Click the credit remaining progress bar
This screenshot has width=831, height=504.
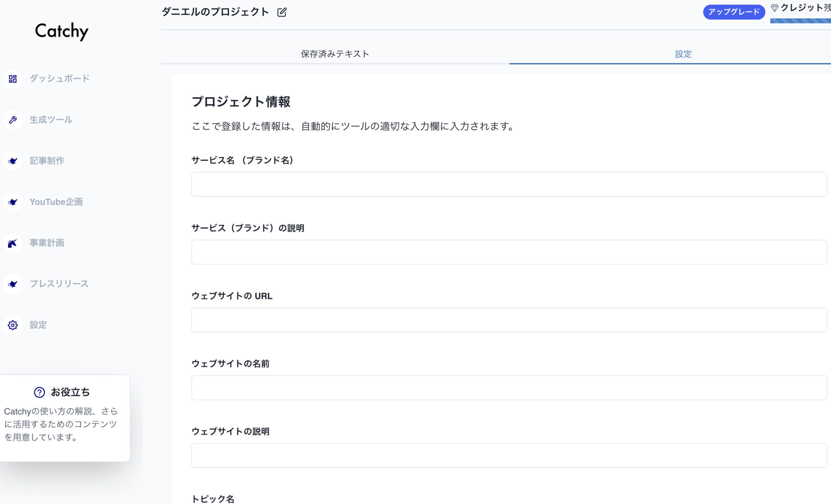(x=800, y=21)
